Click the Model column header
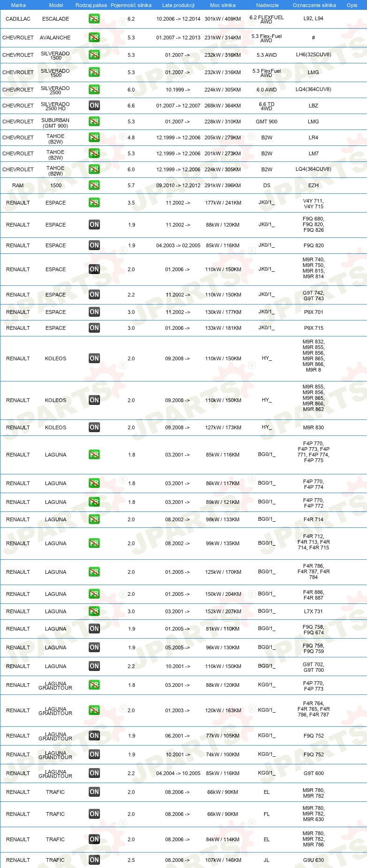 coord(56,5)
